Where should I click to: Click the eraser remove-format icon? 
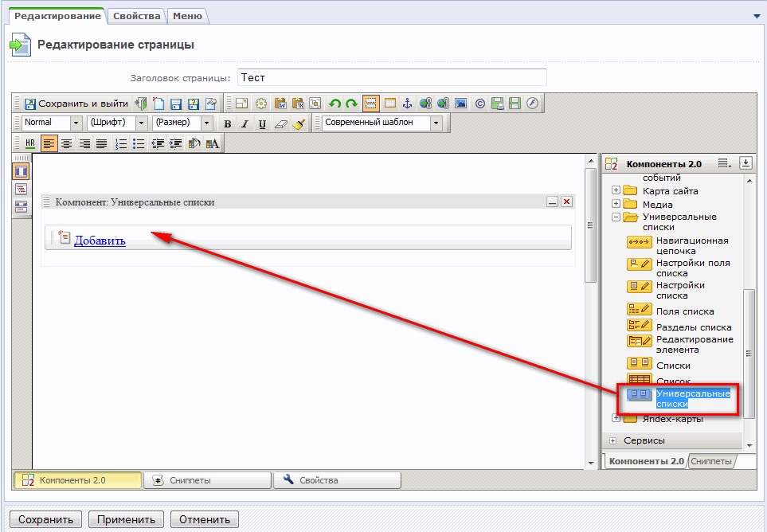coord(281,123)
